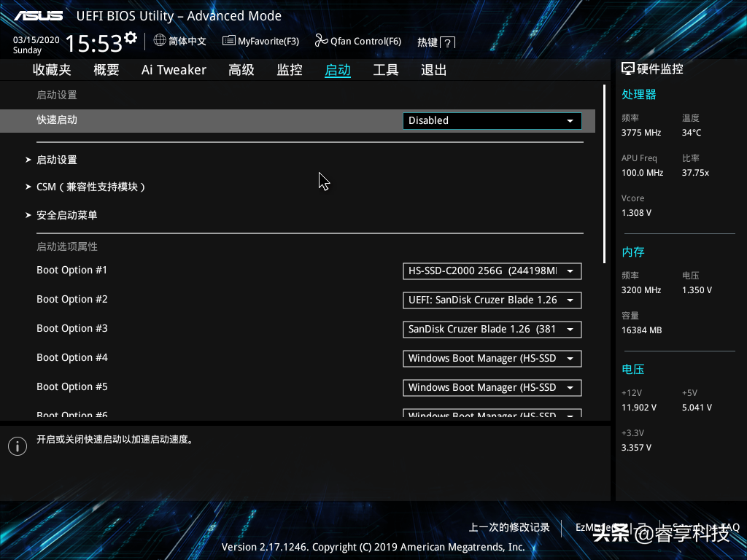Open 上一次的修改记录
Image resolution: width=747 pixels, height=560 pixels.
pyautogui.click(x=509, y=527)
